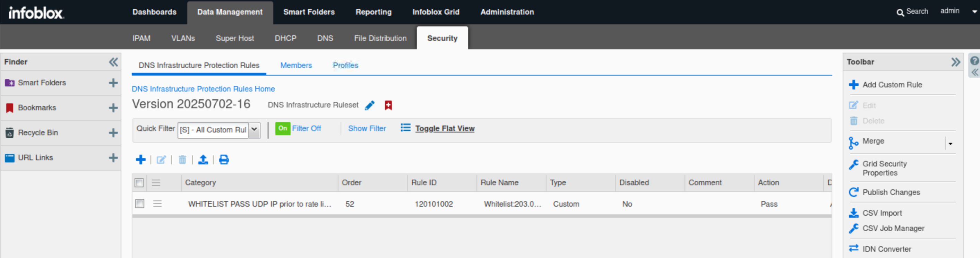Viewport: 980px width, 258px height.
Task: Switch to Smart Folders top tab
Action: (x=309, y=12)
